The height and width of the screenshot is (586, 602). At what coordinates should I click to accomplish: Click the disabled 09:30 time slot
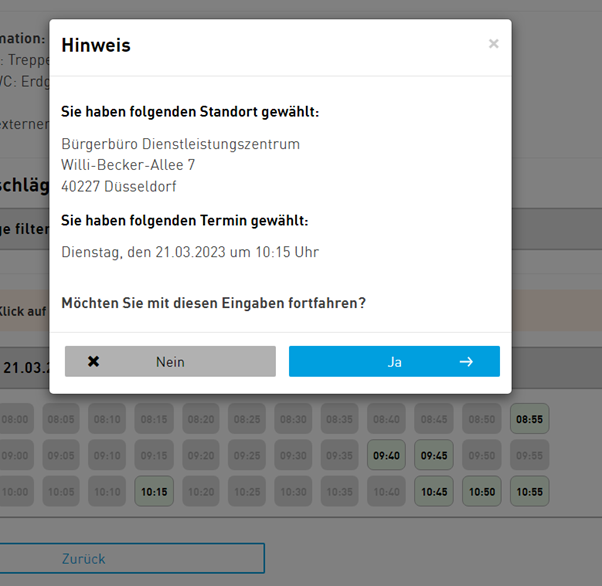(293, 455)
